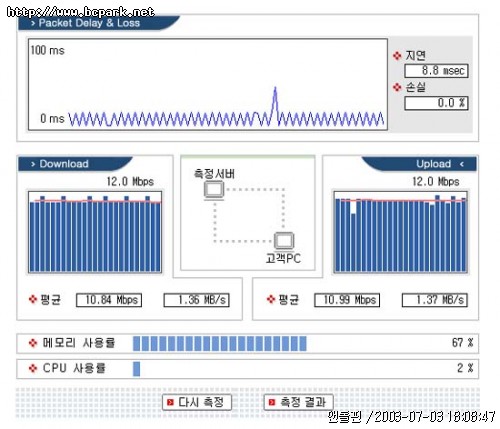This screenshot has width=500, height=429.
Task: Click the chevron arrow after Upload
Action: [x=462, y=164]
